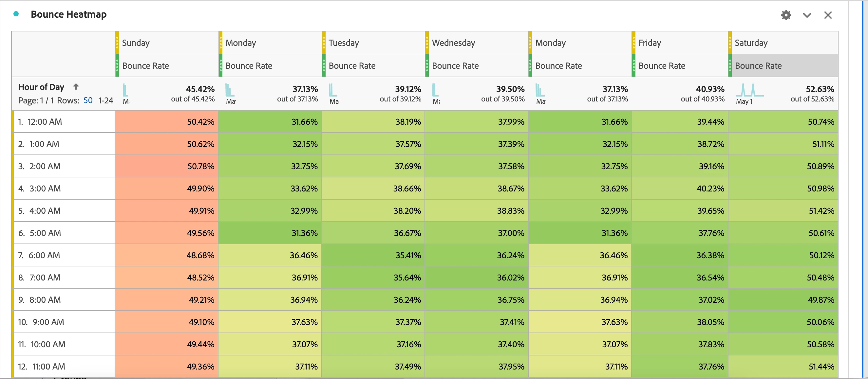Collapse the Bounce Heatmap panel chevron
The height and width of the screenshot is (379, 868).
[807, 15]
